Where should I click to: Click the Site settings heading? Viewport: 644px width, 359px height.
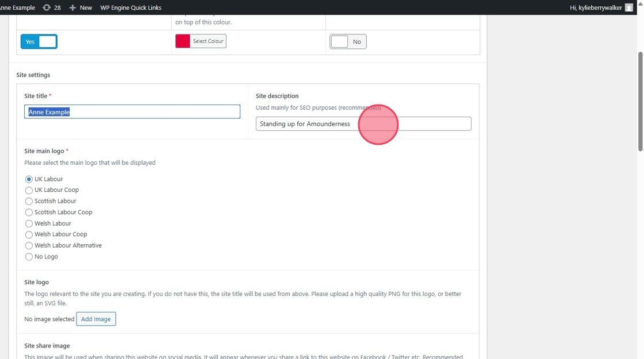[x=33, y=75]
